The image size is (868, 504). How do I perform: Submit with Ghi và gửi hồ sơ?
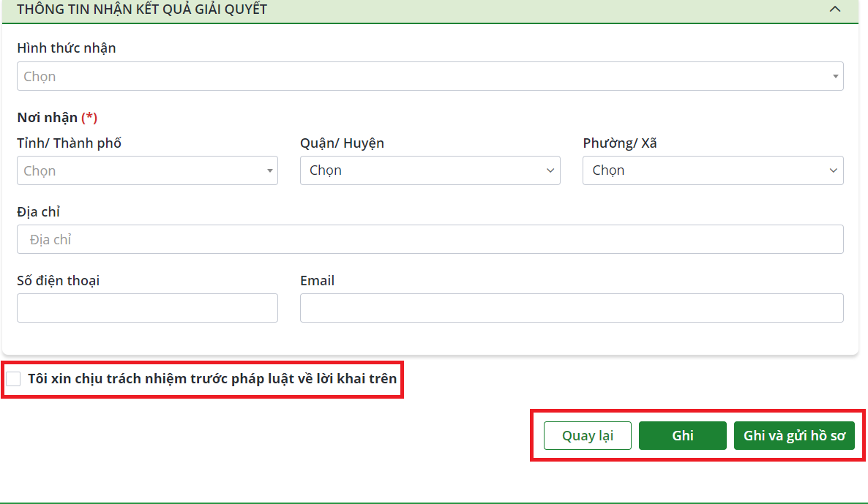794,436
